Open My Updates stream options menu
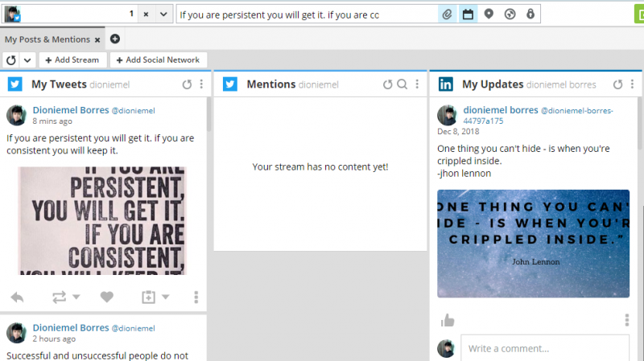The width and height of the screenshot is (644, 361). click(x=632, y=84)
